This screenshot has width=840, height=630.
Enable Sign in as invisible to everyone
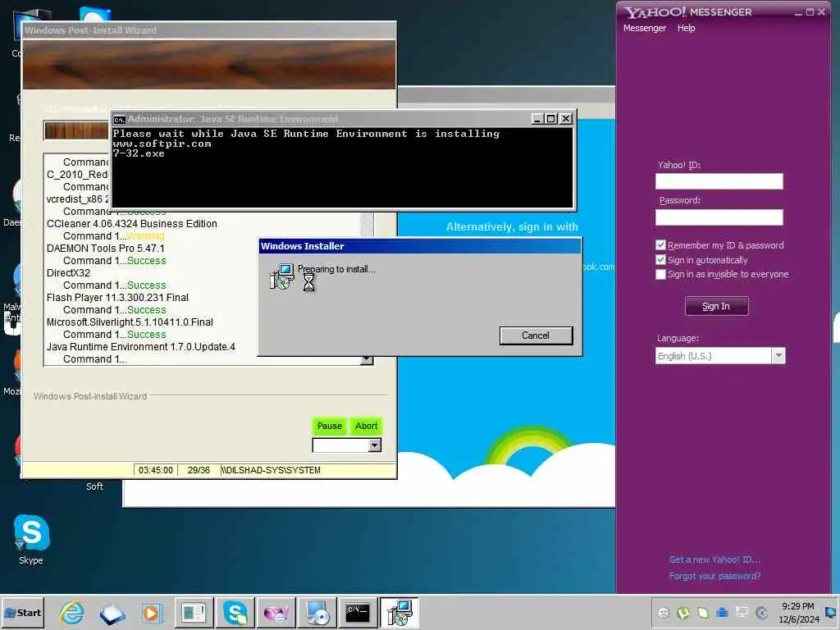coord(660,274)
